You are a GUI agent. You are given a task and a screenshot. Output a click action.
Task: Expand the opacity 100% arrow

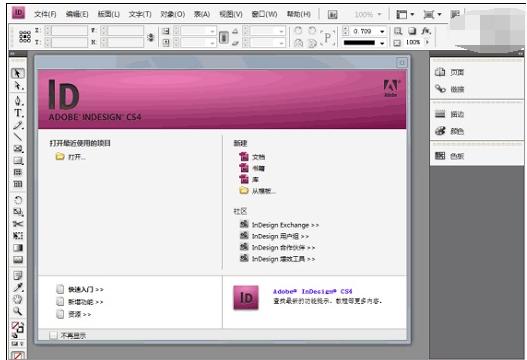click(x=428, y=42)
